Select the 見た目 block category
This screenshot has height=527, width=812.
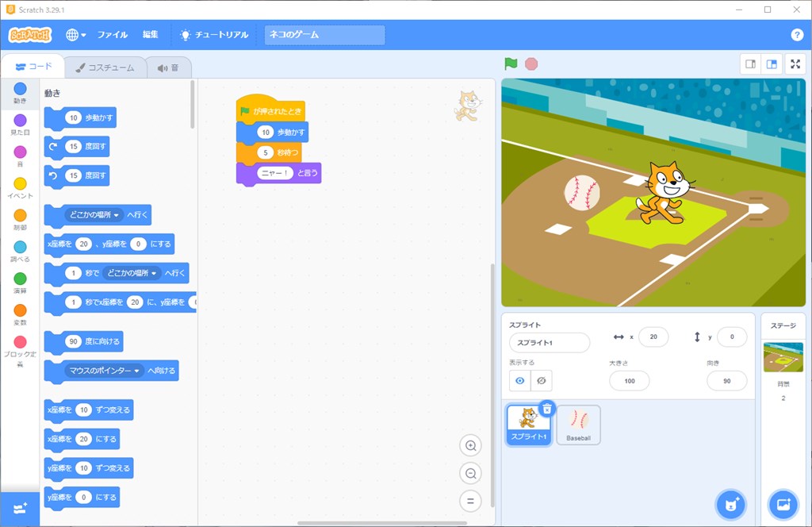20,125
